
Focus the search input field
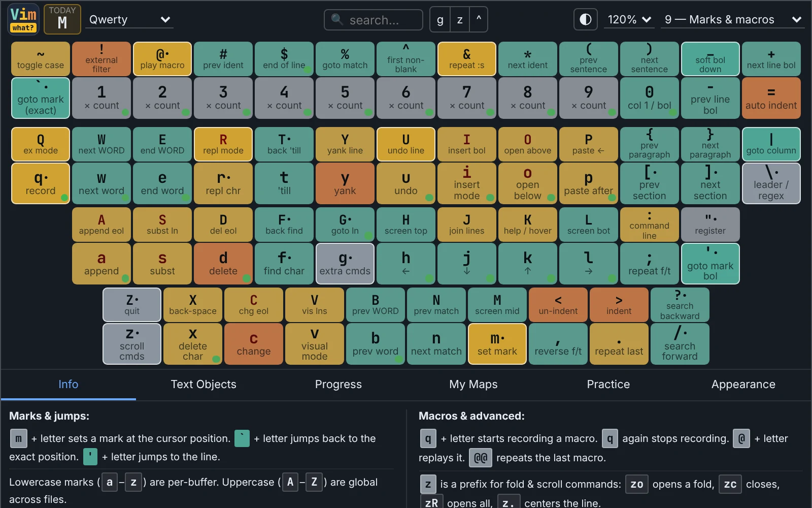click(374, 20)
